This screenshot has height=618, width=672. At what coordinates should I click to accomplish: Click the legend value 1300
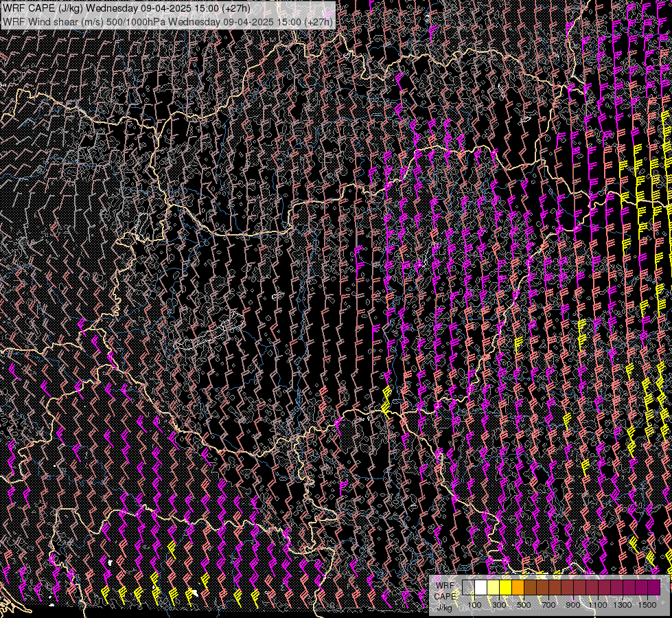point(623,605)
